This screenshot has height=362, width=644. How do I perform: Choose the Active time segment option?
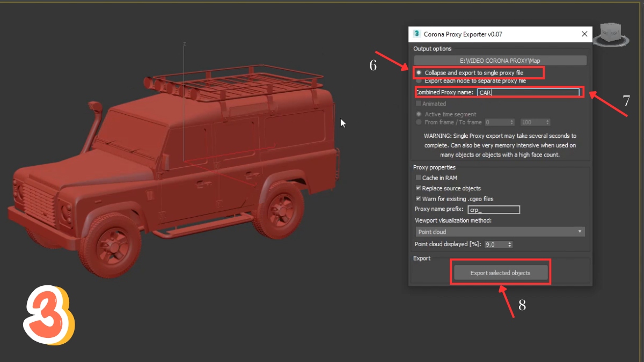pos(419,114)
